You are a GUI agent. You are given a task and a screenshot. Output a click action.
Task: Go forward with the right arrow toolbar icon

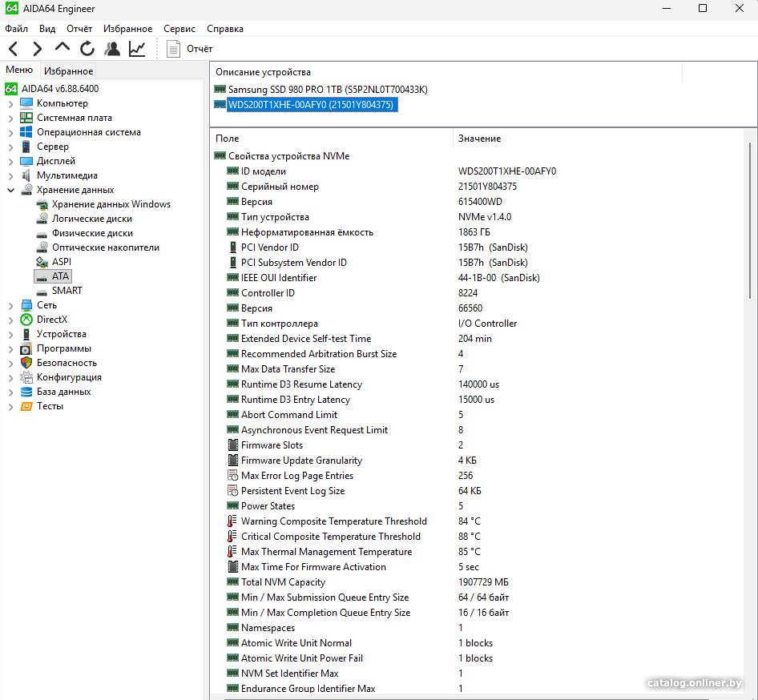click(x=37, y=49)
